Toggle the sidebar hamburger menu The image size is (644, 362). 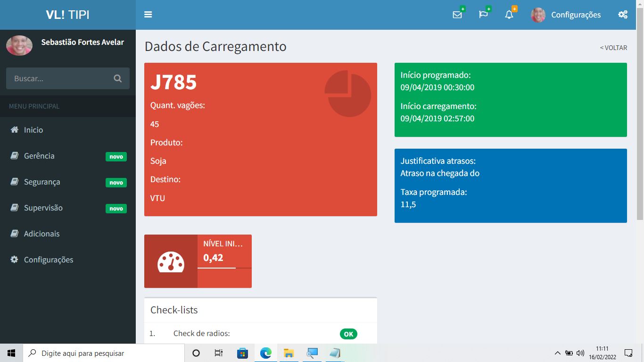tap(148, 15)
